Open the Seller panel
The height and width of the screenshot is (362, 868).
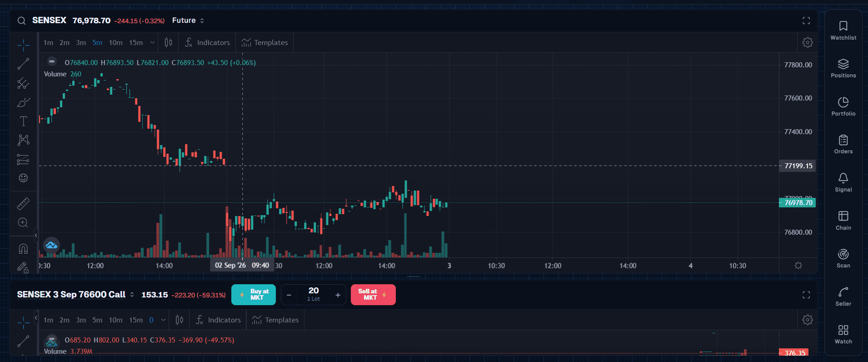point(843,297)
